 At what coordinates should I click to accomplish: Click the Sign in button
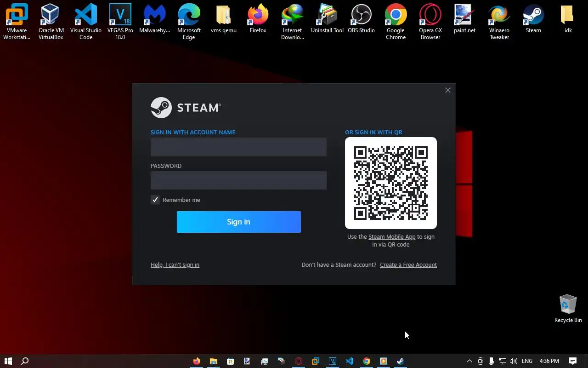pyautogui.click(x=239, y=222)
